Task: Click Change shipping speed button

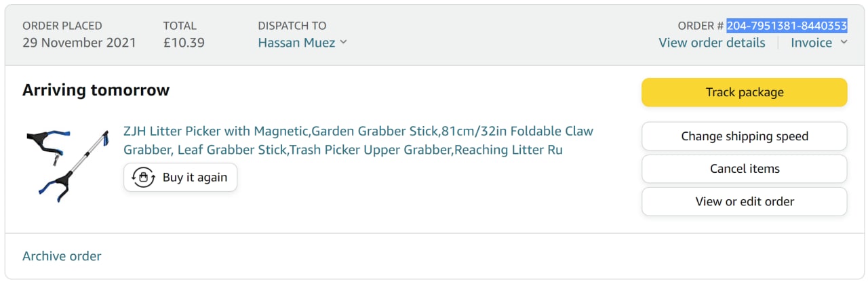Action: pyautogui.click(x=744, y=136)
